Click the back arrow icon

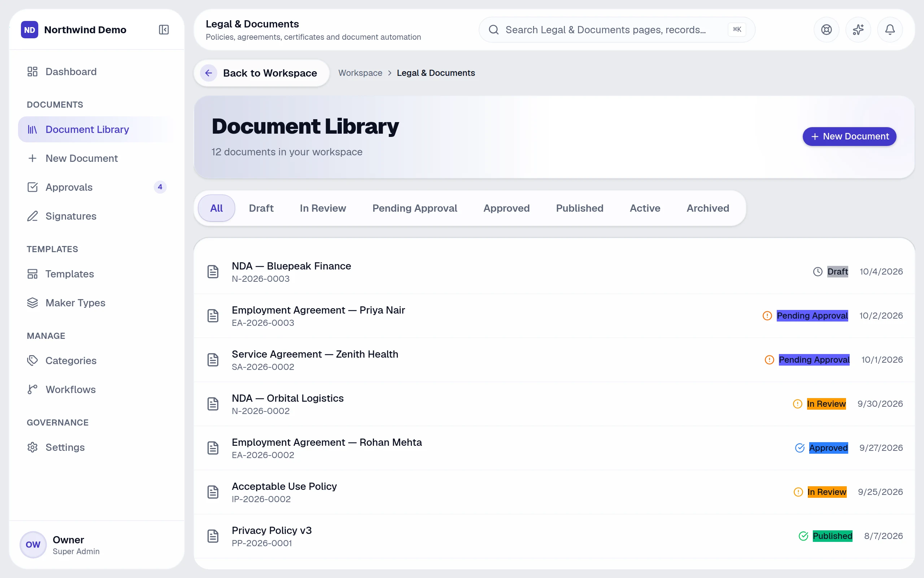pos(209,73)
